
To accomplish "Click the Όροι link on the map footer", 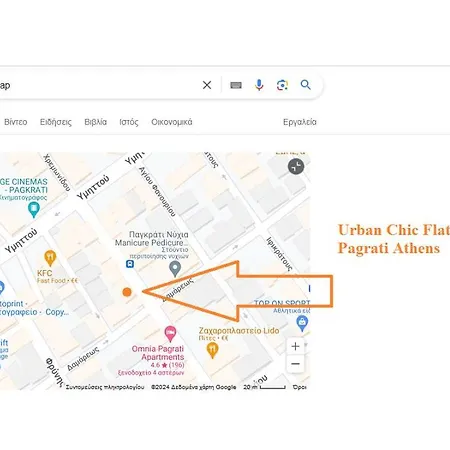I will (300, 387).
